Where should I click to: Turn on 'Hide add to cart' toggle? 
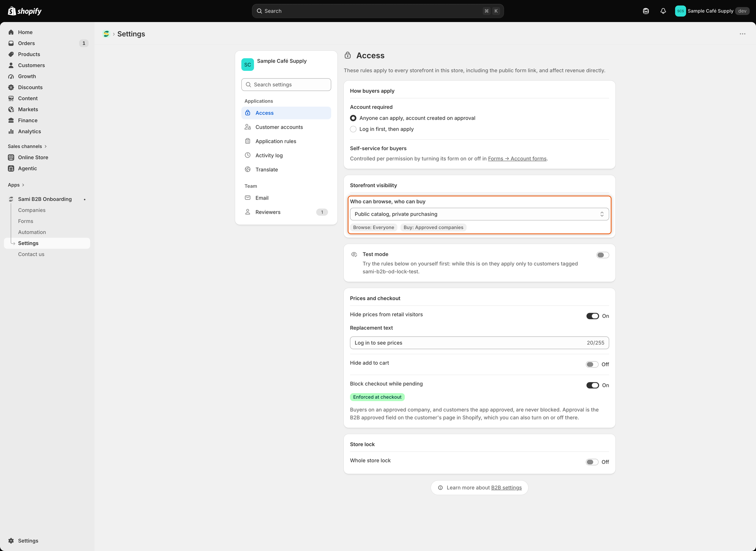tap(592, 364)
